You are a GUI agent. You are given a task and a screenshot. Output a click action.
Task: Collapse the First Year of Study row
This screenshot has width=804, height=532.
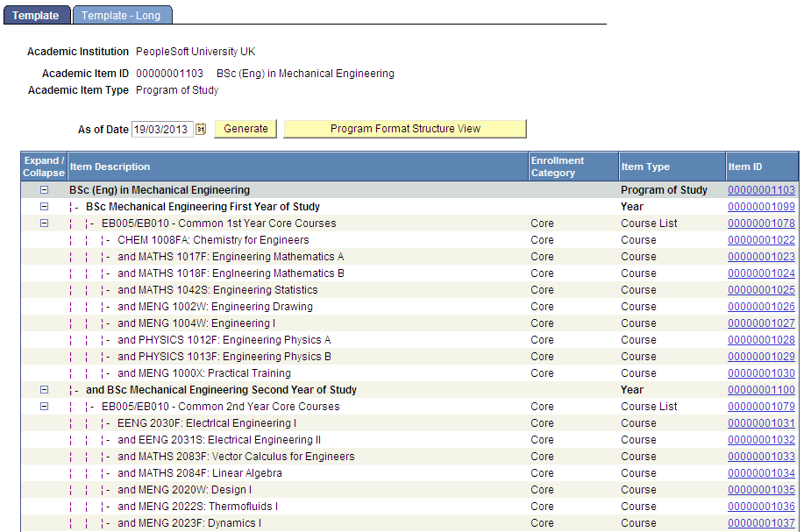[x=44, y=207]
